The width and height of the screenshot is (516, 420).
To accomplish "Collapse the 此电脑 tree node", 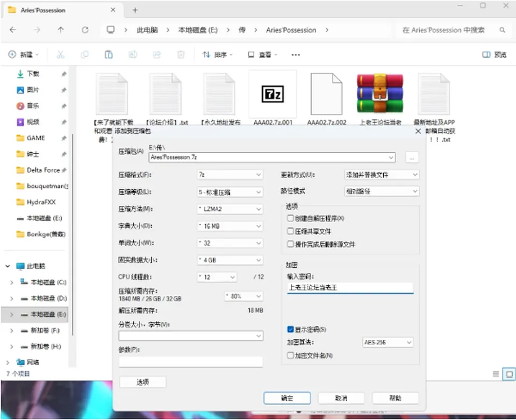I will 8,266.
